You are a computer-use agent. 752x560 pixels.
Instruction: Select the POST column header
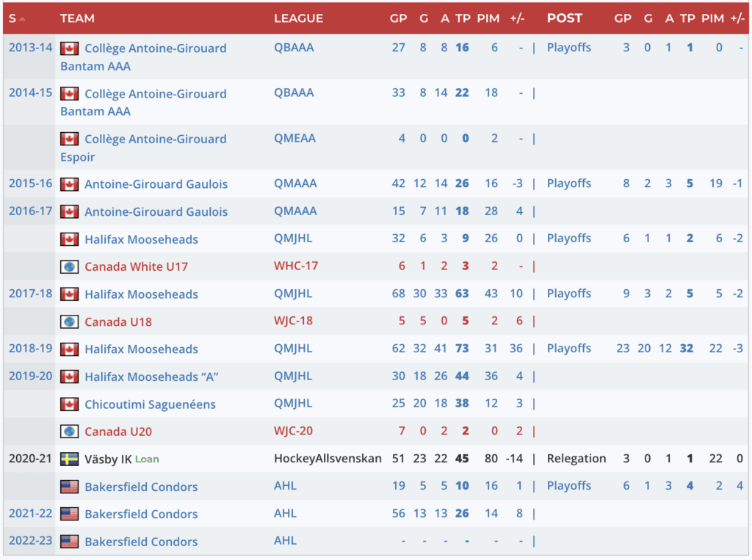pos(564,18)
